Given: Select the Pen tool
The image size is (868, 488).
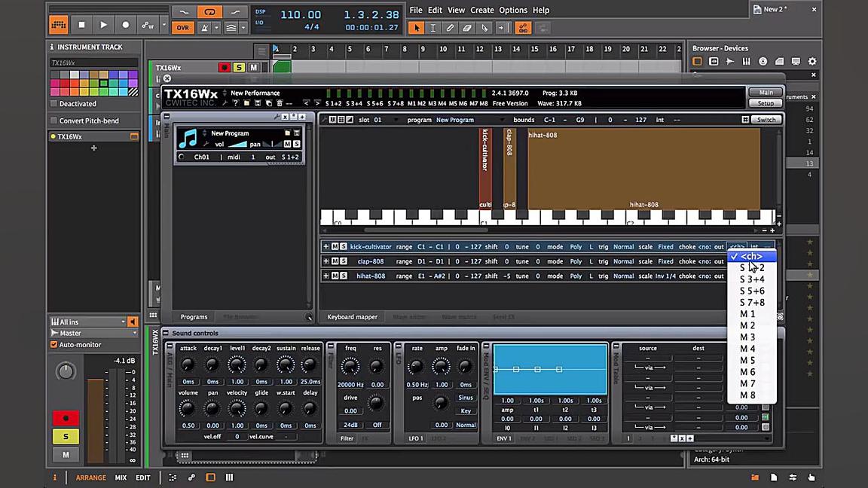Looking at the screenshot, I should pos(450,28).
